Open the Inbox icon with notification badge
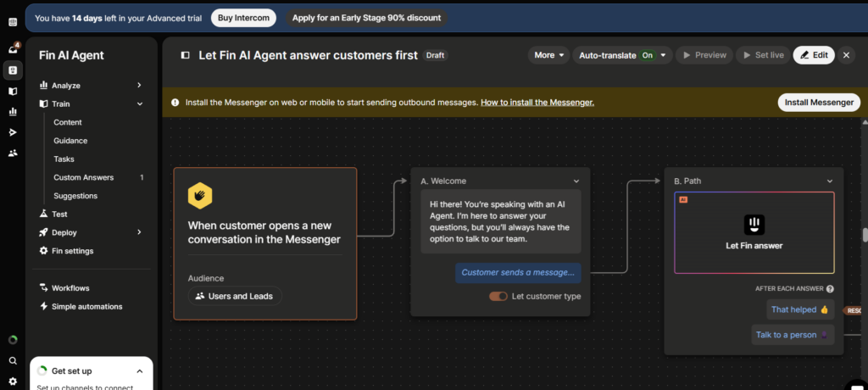Image resolution: width=868 pixels, height=390 pixels. 13,49
